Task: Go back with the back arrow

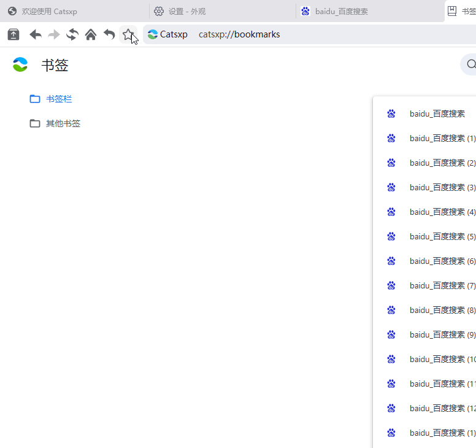Action: 36,34
